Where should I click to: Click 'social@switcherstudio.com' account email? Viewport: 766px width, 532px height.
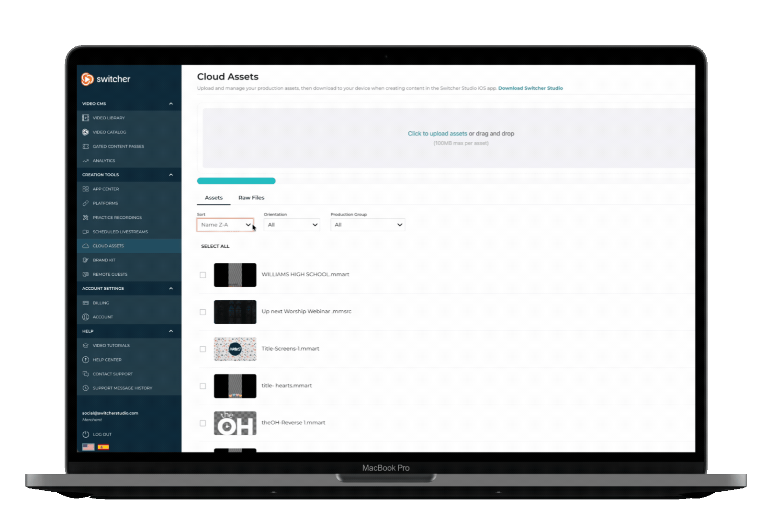click(x=110, y=413)
